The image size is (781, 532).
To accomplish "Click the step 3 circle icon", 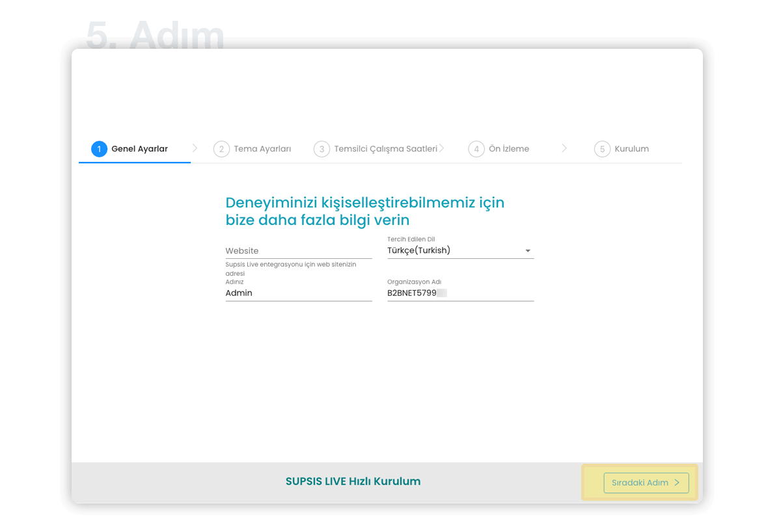I will [322, 149].
